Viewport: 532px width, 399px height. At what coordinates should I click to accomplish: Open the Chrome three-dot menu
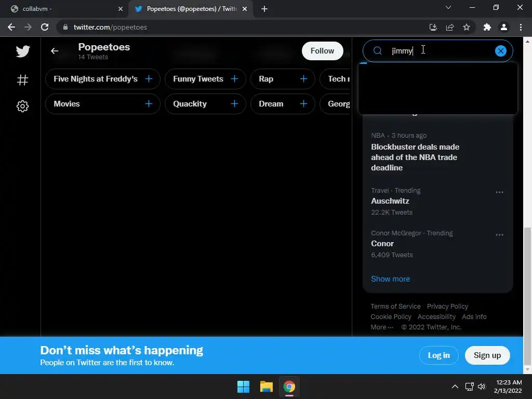(521, 27)
